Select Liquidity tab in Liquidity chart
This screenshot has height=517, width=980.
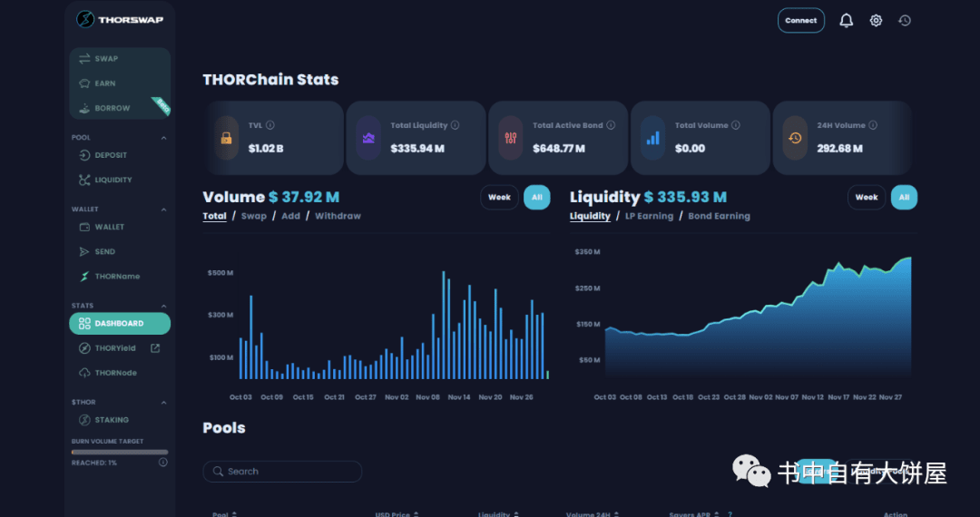pos(590,216)
